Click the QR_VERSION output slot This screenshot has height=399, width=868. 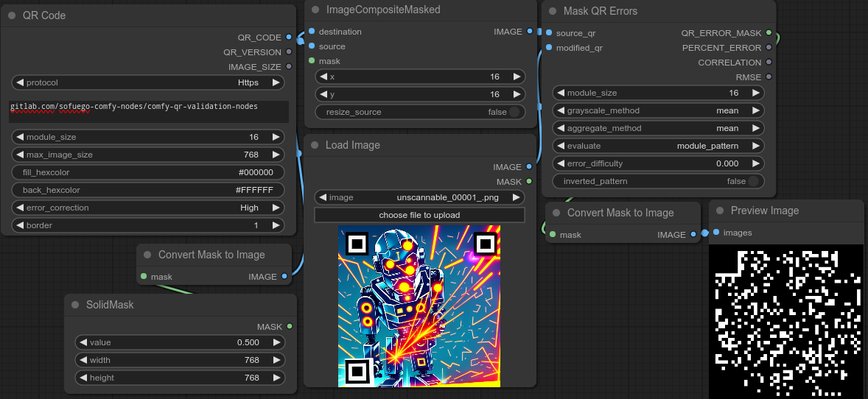point(289,52)
